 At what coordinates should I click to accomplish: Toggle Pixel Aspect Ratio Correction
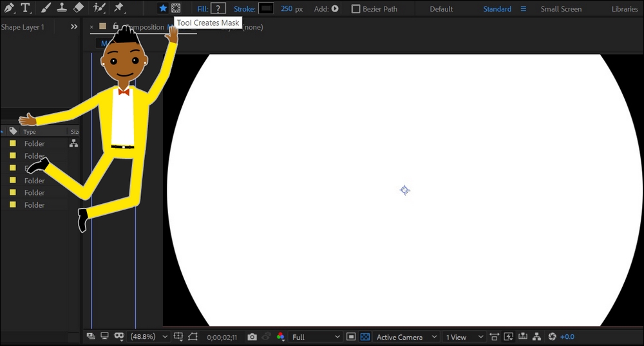pyautogui.click(x=494, y=337)
